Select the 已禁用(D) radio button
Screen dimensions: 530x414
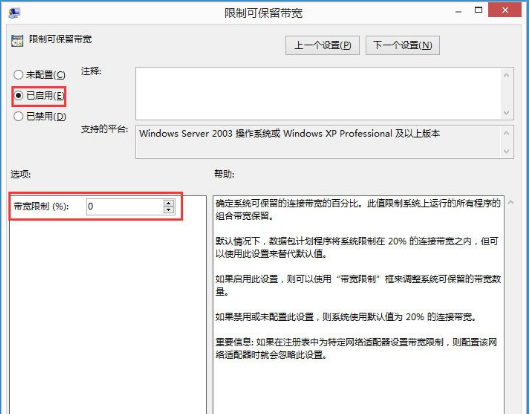[18, 116]
